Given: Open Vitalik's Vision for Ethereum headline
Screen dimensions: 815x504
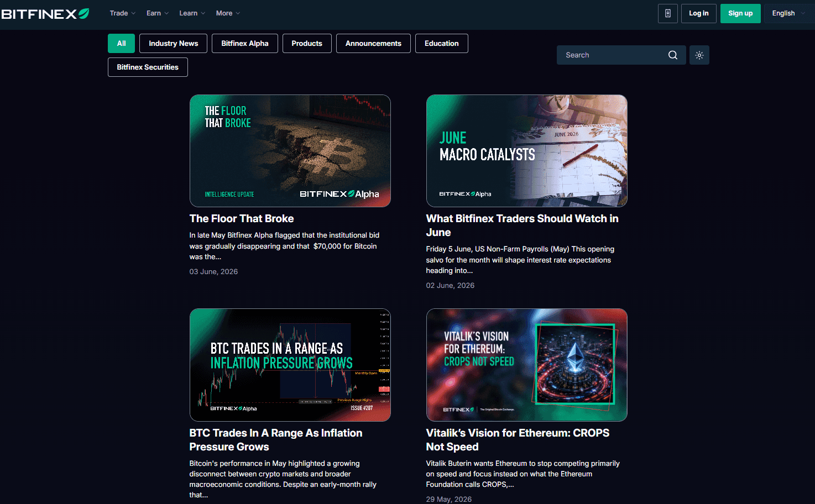Looking at the screenshot, I should pyautogui.click(x=518, y=440).
